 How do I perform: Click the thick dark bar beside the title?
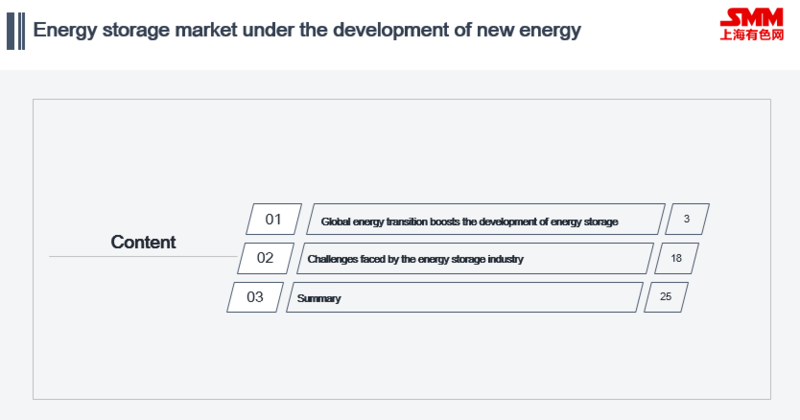[11, 31]
